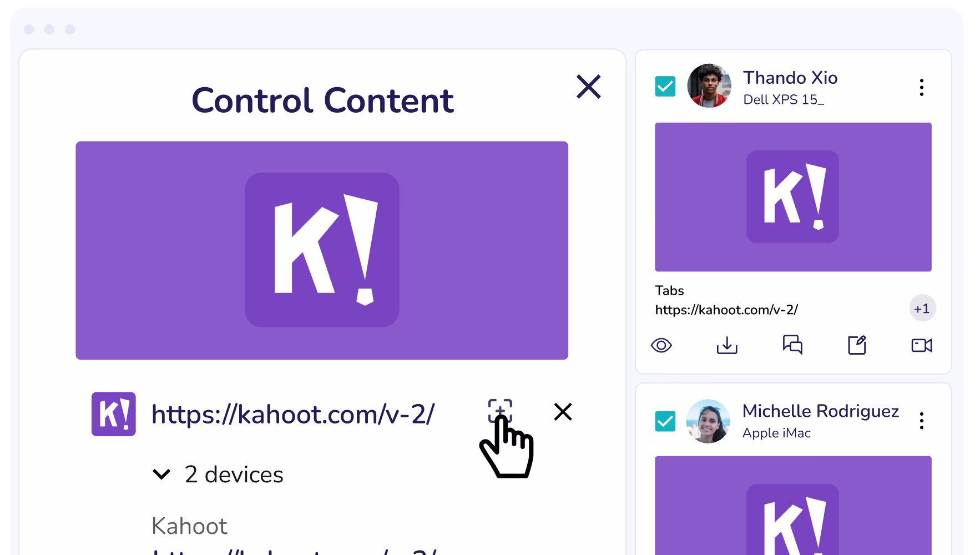Viewport: 980px width, 555px height.
Task: Uncheck Michelle Rodriguez's checkbox
Action: (665, 421)
